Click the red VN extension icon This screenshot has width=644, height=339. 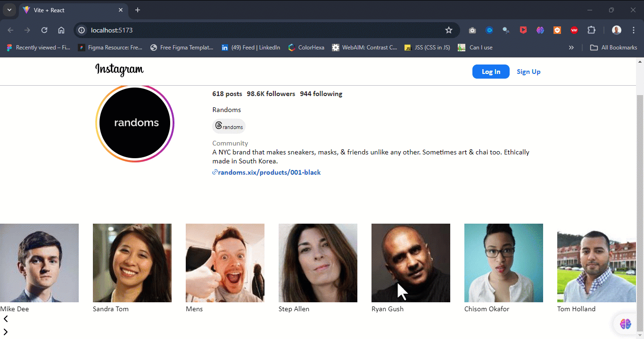(x=574, y=30)
